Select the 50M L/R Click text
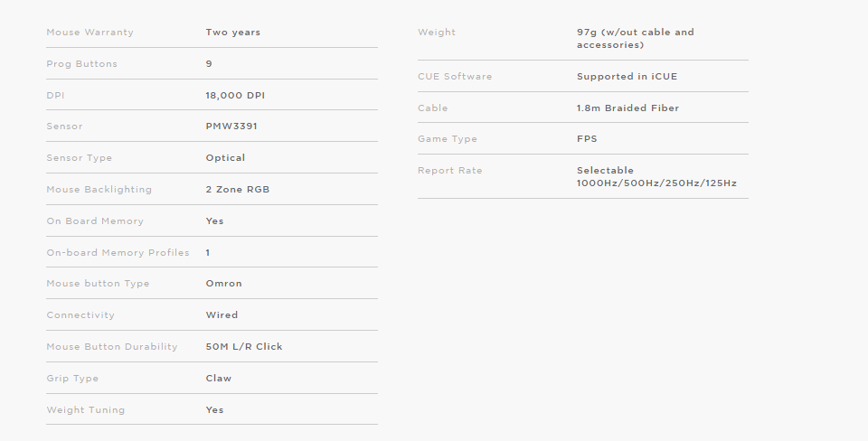Viewport: 868px width, 441px height. (244, 346)
